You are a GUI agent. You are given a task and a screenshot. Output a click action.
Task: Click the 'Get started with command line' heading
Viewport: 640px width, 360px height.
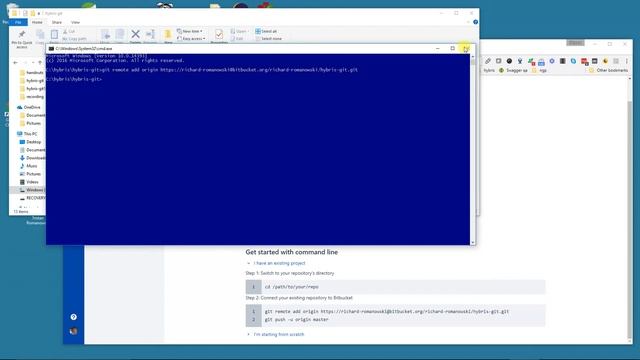[x=291, y=252]
